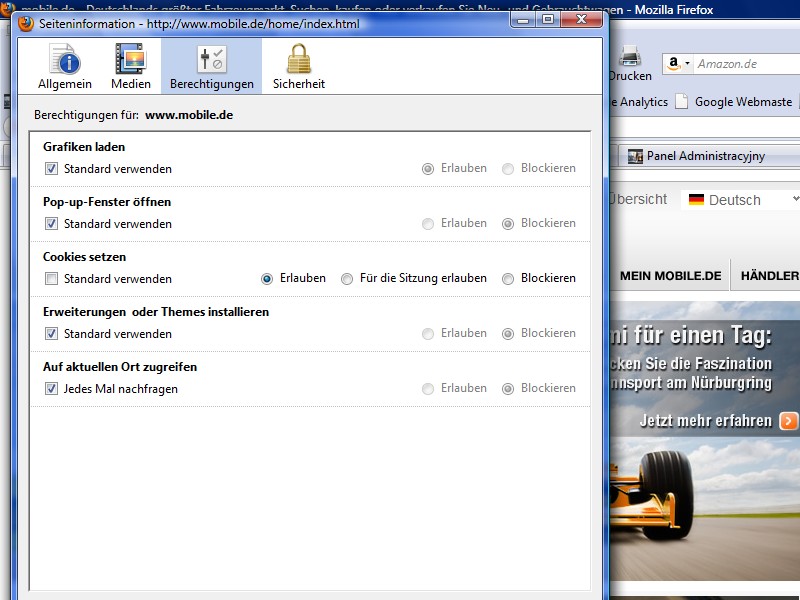
Task: Click the Auf aktuellen Ort zugreifen heading
Action: (x=120, y=367)
